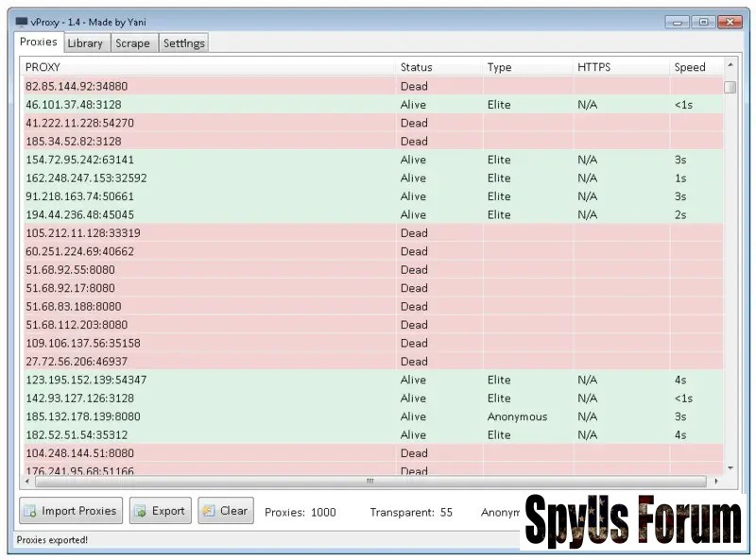Open the Scrape tab

click(132, 43)
